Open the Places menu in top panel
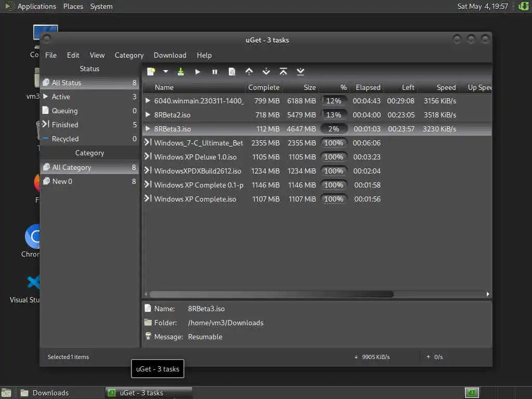This screenshot has width=532, height=399. (73, 6)
